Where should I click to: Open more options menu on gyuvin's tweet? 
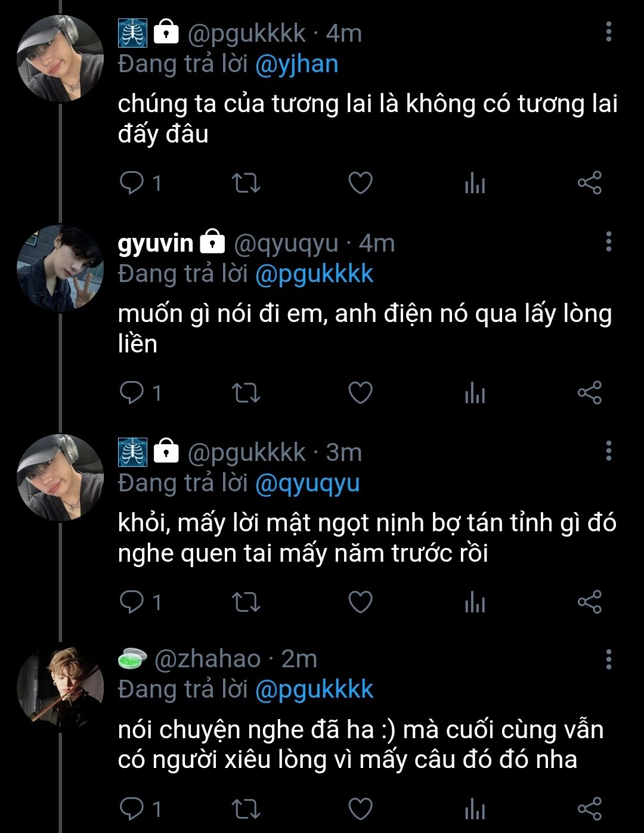click(608, 241)
